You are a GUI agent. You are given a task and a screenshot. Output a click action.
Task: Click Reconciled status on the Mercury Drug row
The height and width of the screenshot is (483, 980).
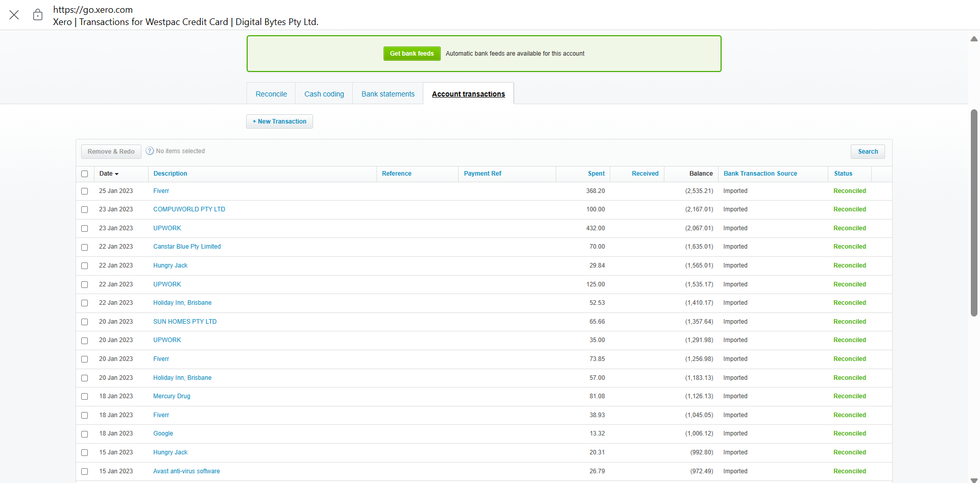pyautogui.click(x=849, y=396)
